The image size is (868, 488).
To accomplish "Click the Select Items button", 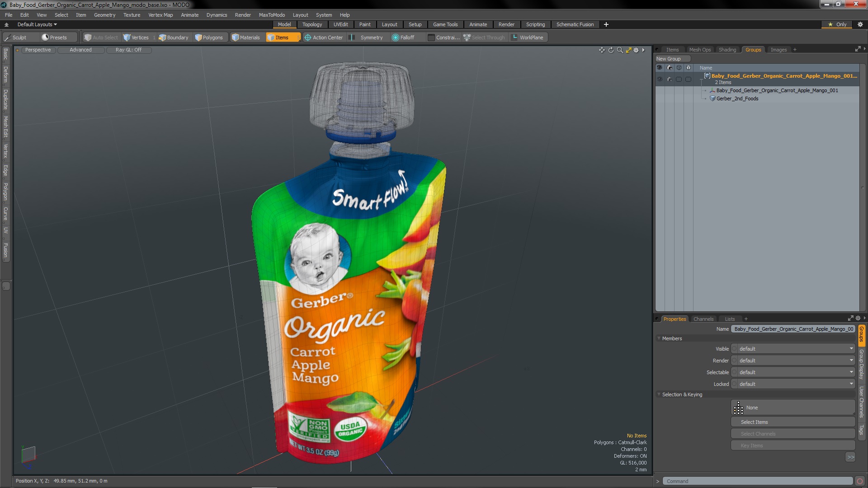I will [793, 422].
